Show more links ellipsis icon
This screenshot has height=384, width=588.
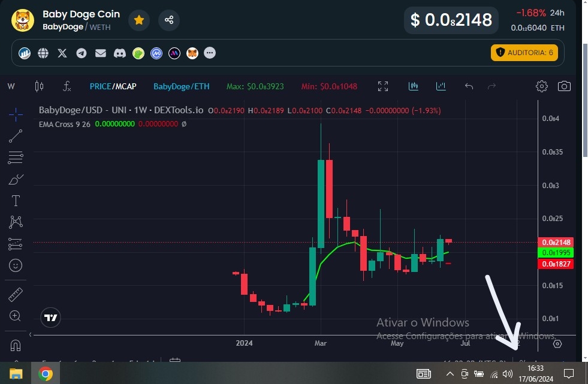coord(210,53)
